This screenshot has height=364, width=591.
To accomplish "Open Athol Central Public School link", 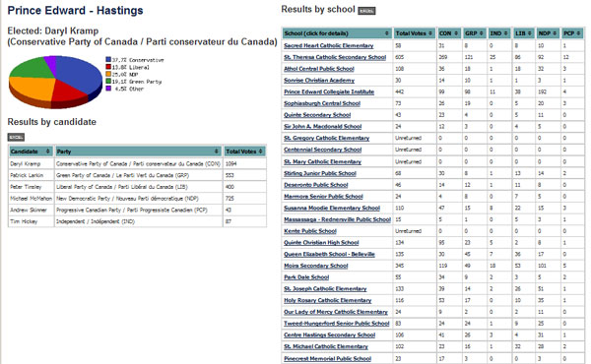I will [x=319, y=69].
